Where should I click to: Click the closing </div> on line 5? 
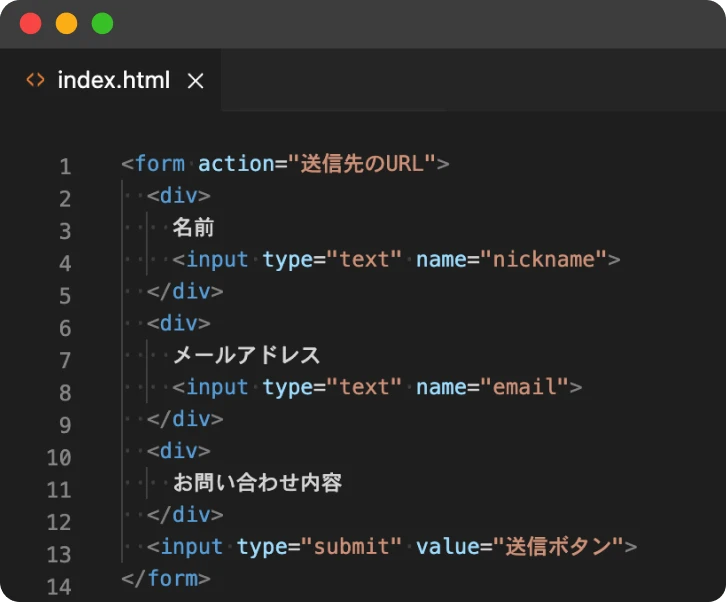click(x=185, y=292)
